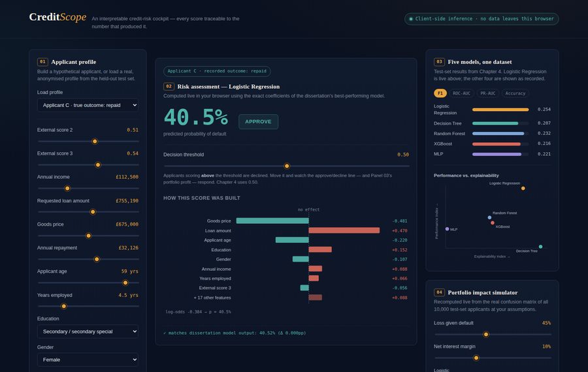Click the £112,500 annual income value

click(127, 177)
